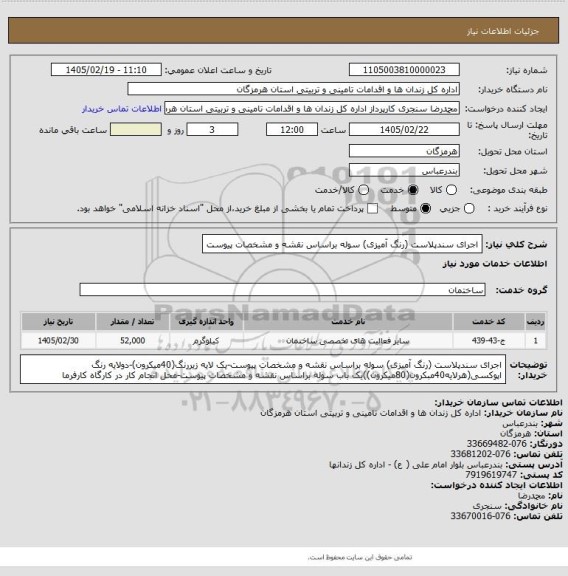
Task: Click the announcement date field 1405/02/19 - 11:10
Action: (x=106, y=70)
